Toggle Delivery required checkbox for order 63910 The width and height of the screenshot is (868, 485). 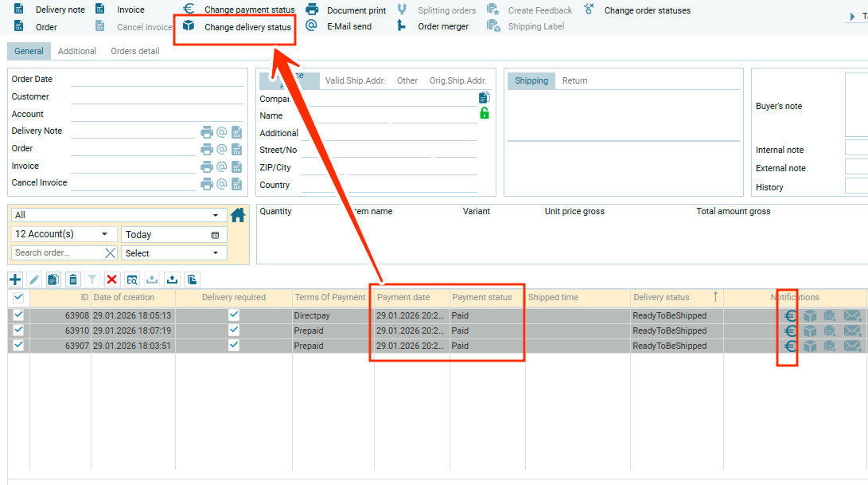233,331
